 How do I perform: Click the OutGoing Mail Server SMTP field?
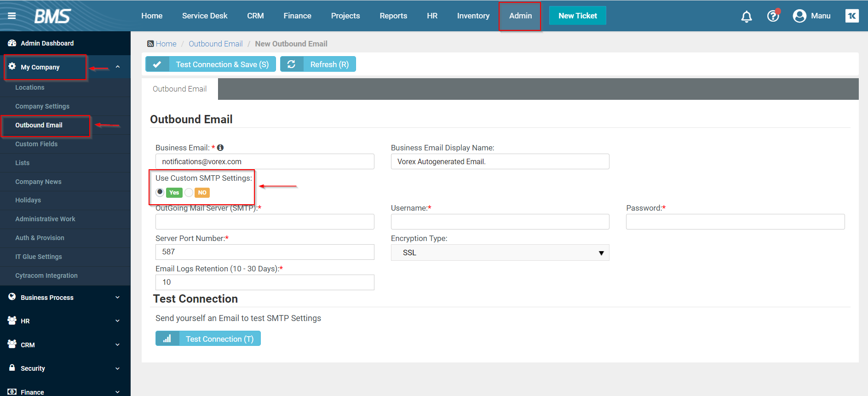pyautogui.click(x=265, y=222)
